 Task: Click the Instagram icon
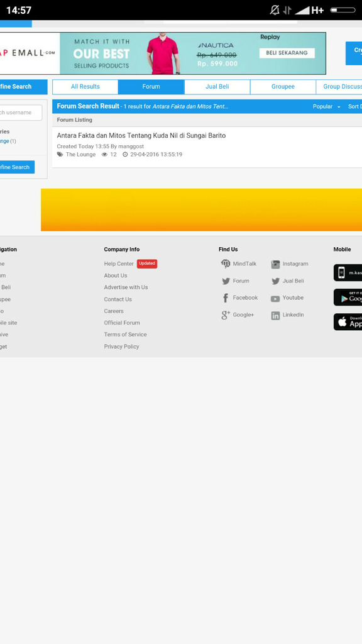[x=275, y=264]
